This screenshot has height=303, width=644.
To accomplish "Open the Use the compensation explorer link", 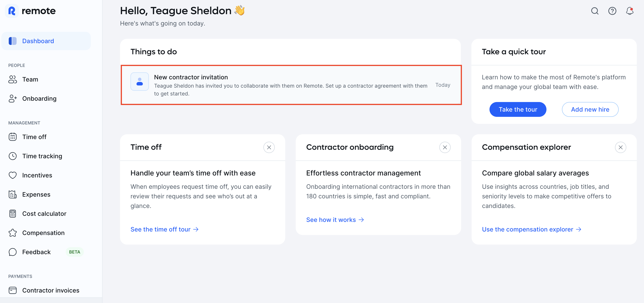I will [532, 229].
